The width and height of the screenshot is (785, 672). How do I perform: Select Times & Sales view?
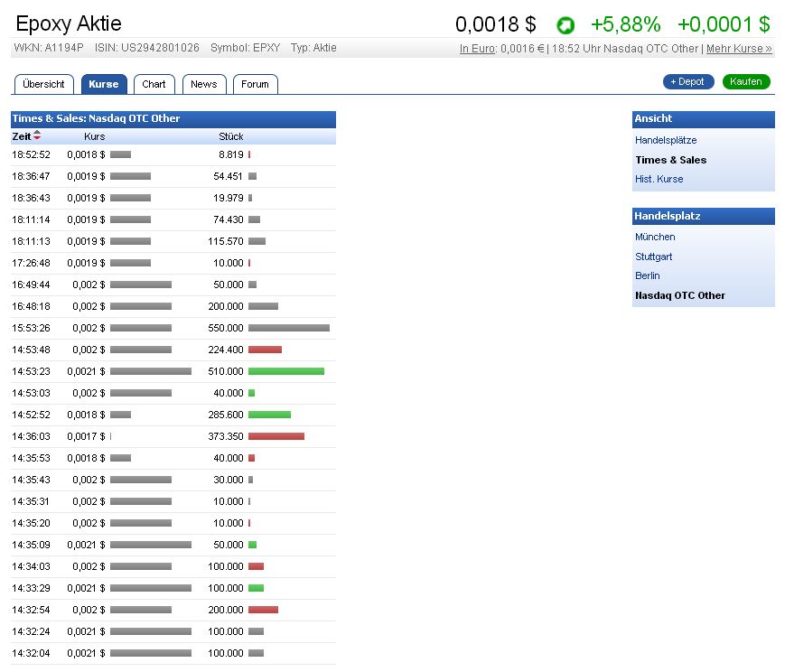pos(670,160)
